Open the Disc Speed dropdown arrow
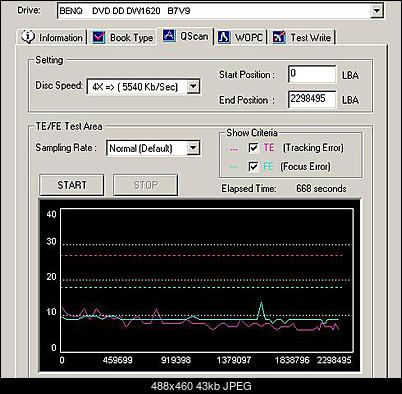This screenshot has width=402, height=394. pos(193,87)
